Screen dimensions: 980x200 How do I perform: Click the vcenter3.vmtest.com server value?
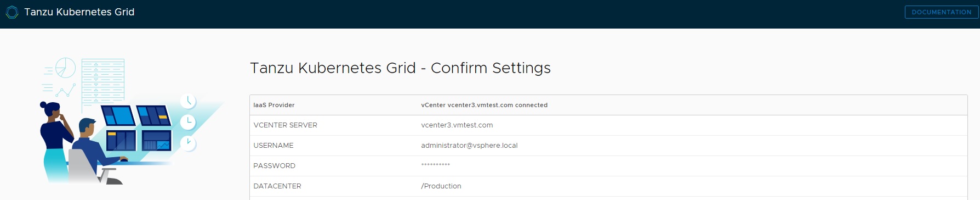(x=457, y=125)
